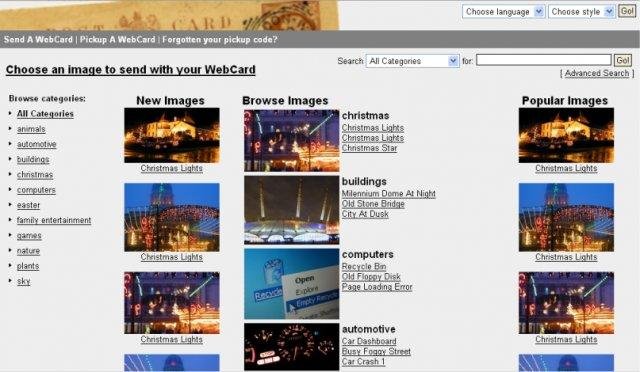640x372 pixels.
Task: Open Christmas Lights link under third New Images thumbnail
Action: point(171,339)
